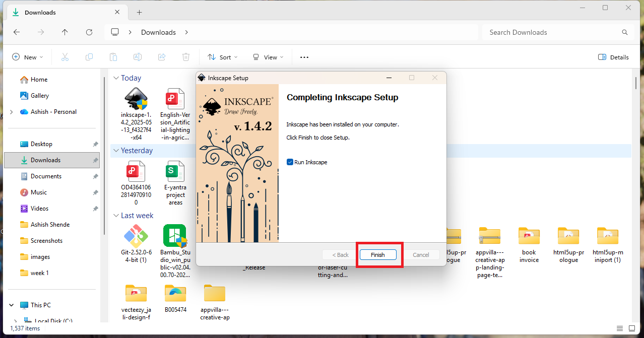This screenshot has height=338, width=644.
Task: Open Documents in navigation pane
Action: click(x=46, y=176)
